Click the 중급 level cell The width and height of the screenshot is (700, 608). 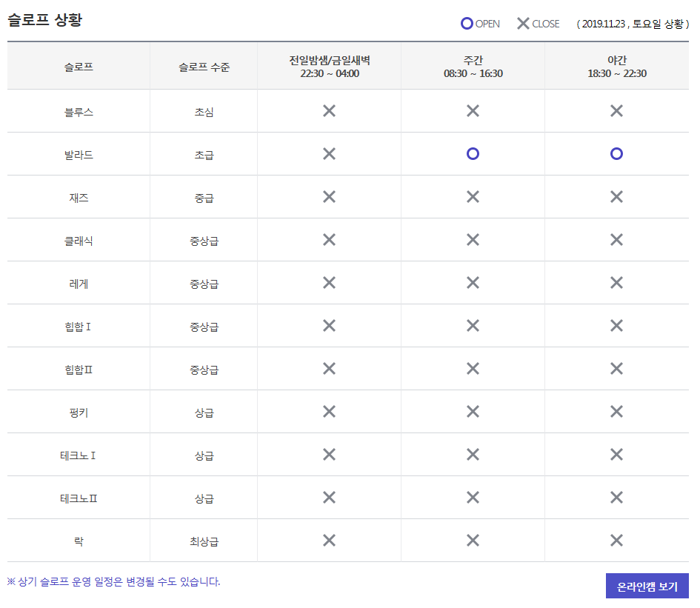(x=204, y=197)
